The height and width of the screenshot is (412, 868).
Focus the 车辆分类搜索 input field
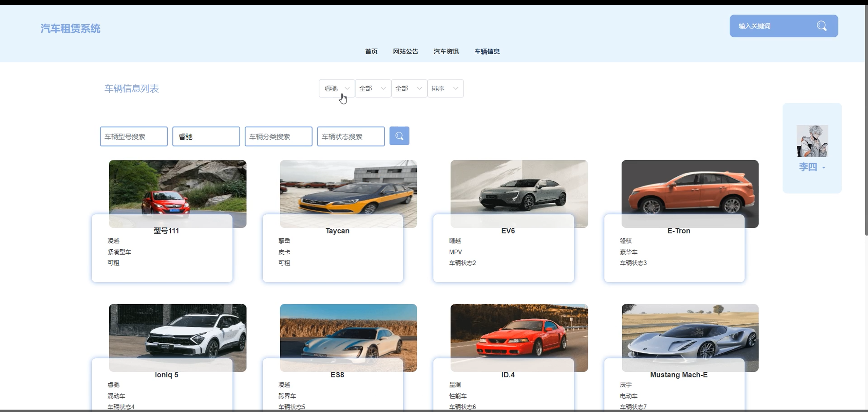(278, 137)
